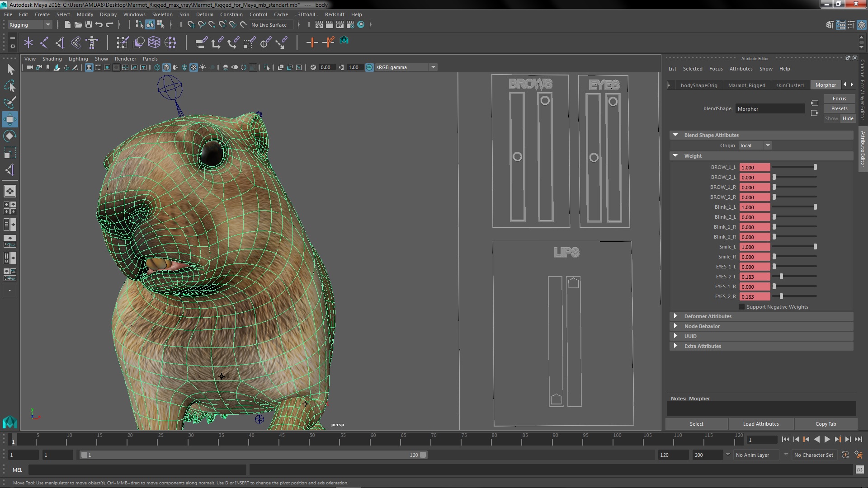Open the Redshift menu

coord(335,14)
